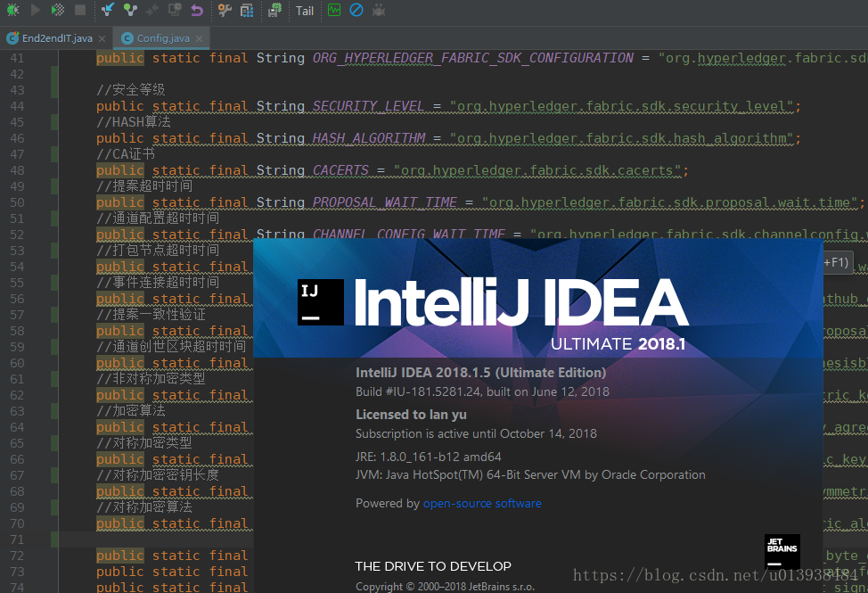This screenshot has height=593, width=868.
Task: Click the HASH_ALGORITHM constant name
Action: pyautogui.click(x=369, y=138)
